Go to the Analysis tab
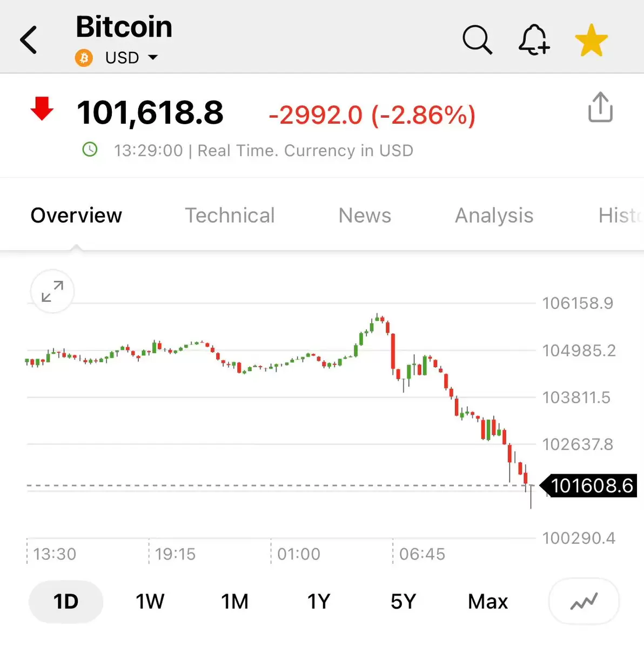This screenshot has height=648, width=644. [494, 215]
